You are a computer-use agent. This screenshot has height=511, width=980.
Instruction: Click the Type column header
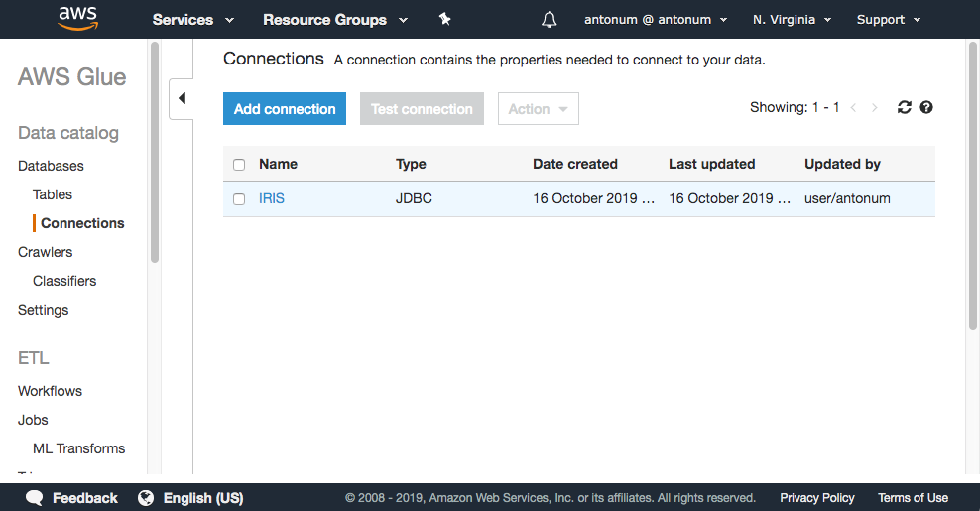[411, 164]
